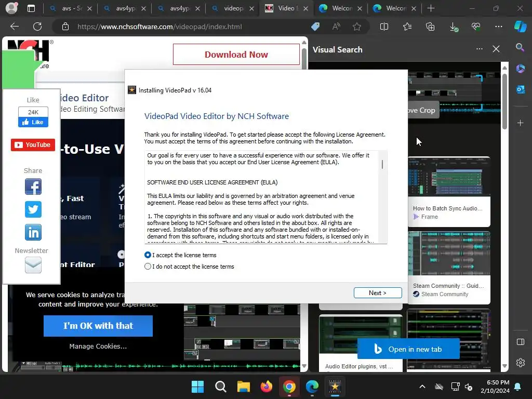Open tab actions menu icon
532x399 pixels.
click(x=31, y=8)
